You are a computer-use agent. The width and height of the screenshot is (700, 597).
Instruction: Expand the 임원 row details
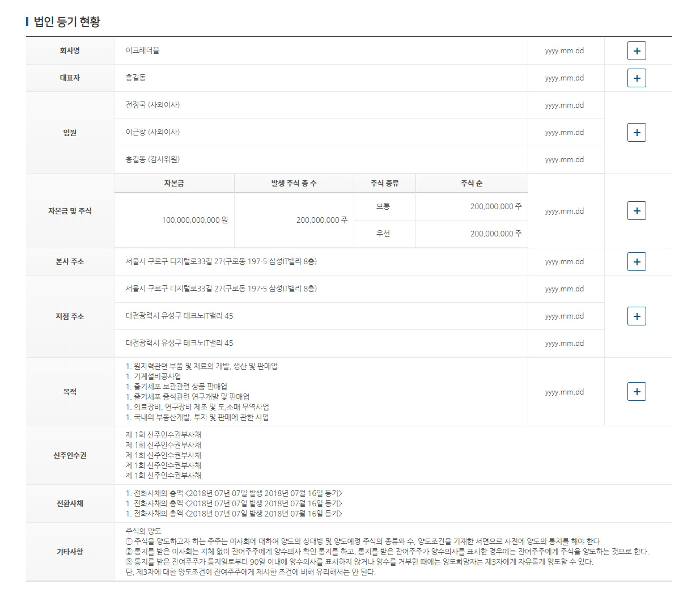637,132
